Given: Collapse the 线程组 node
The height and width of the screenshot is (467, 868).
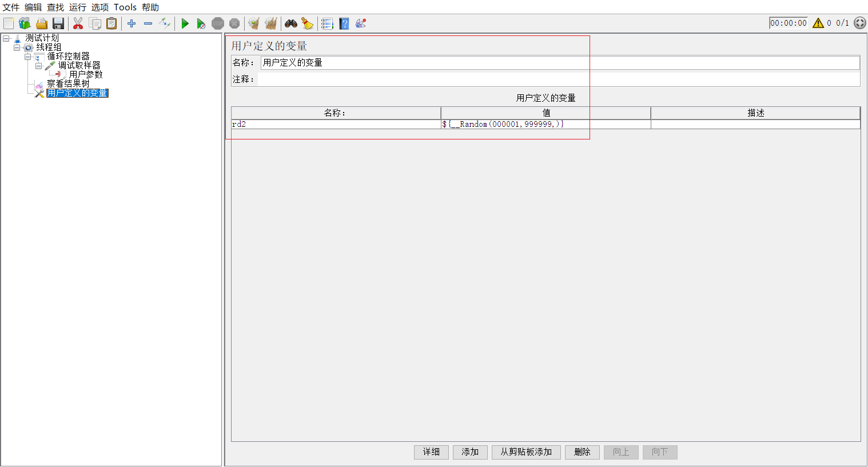Looking at the screenshot, I should pyautogui.click(x=17, y=46).
